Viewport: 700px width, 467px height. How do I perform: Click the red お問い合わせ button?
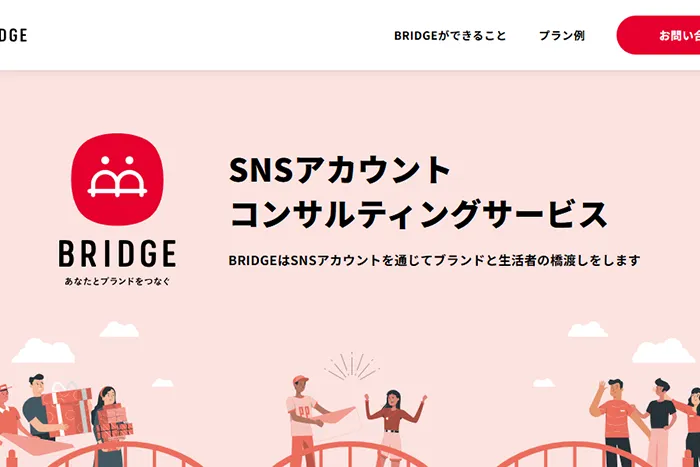[658, 35]
